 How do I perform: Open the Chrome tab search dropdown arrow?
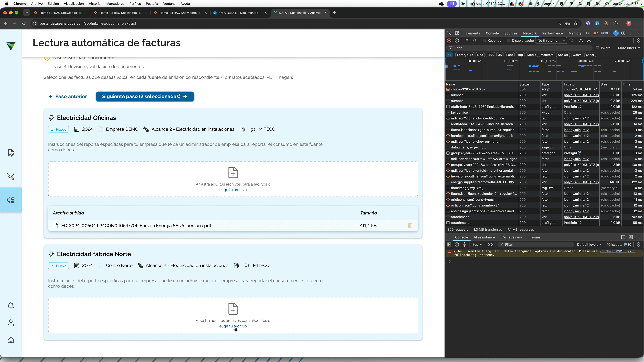point(26,13)
